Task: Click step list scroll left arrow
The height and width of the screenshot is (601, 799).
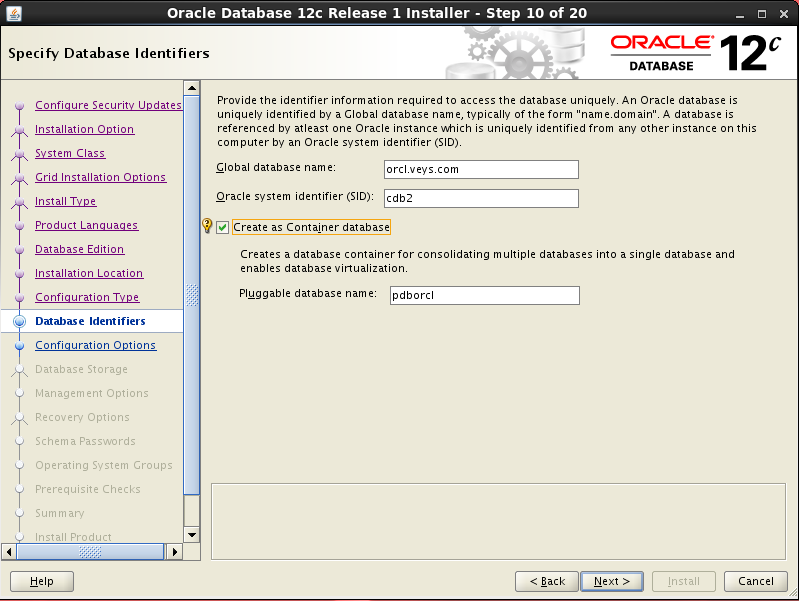Action: coord(9,552)
